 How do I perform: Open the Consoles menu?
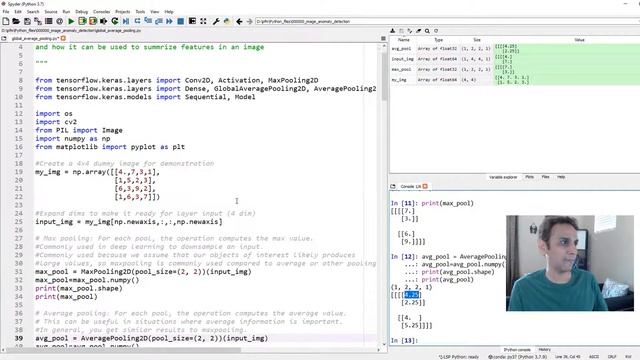[x=102, y=12]
